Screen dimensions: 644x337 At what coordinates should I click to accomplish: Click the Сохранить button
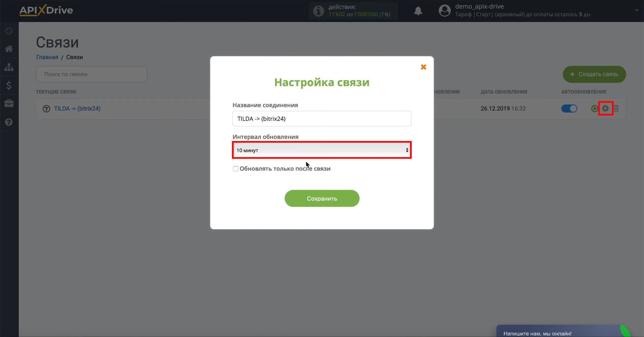coord(322,199)
